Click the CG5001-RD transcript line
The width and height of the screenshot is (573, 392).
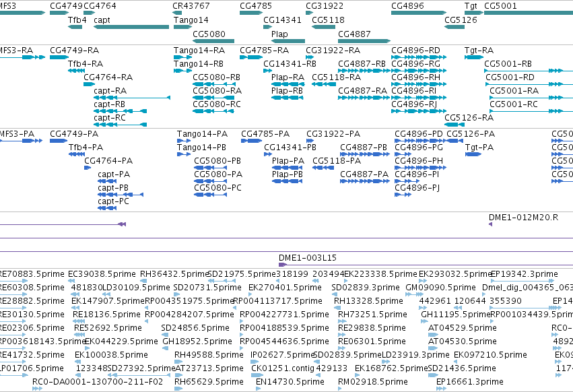coord(529,84)
